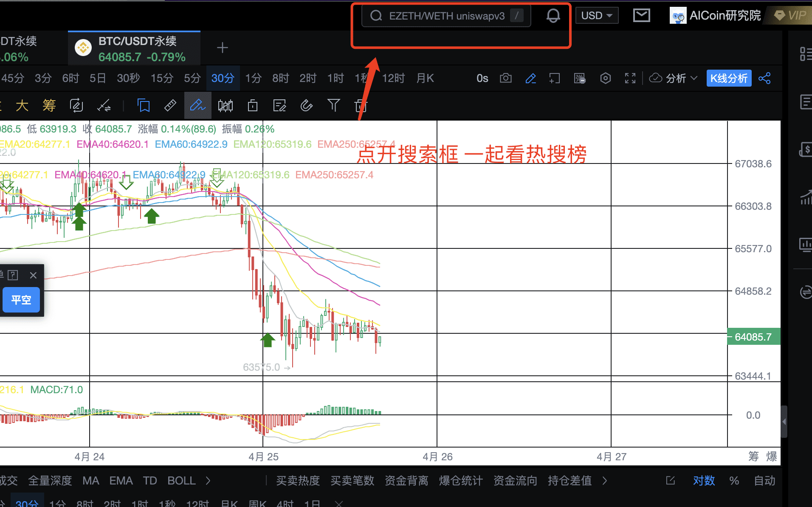This screenshot has width=812, height=507.
Task: Open the mail inbox icon
Action: pyautogui.click(x=641, y=16)
